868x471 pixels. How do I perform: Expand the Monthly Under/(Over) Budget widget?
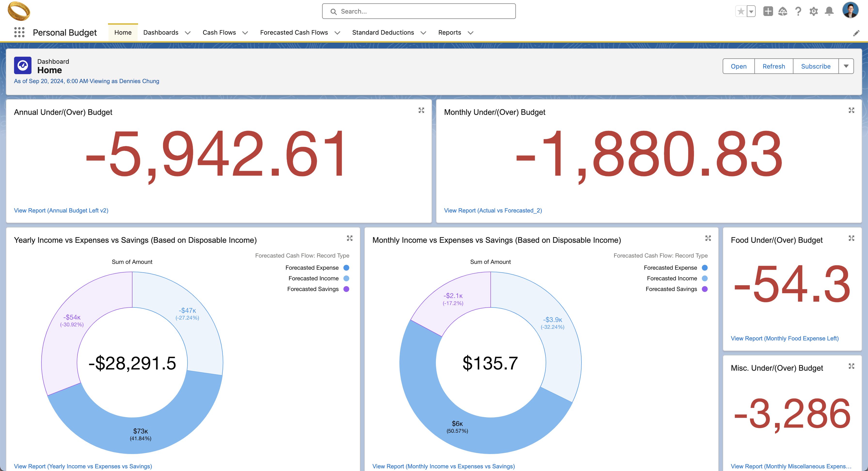[851, 110]
